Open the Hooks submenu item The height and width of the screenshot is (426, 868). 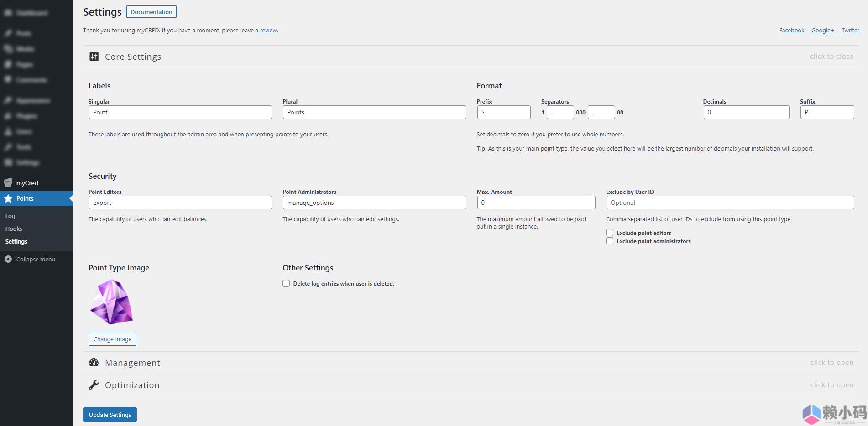[14, 229]
